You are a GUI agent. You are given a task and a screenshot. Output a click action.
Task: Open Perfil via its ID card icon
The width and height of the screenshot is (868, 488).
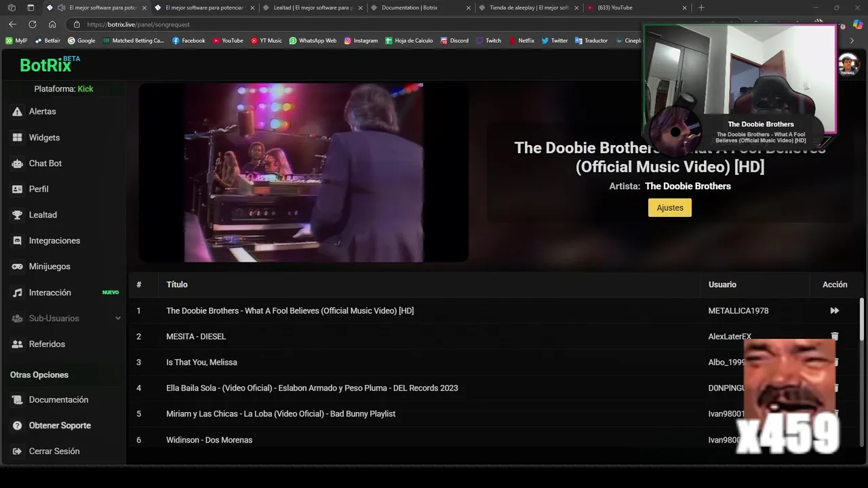click(17, 189)
